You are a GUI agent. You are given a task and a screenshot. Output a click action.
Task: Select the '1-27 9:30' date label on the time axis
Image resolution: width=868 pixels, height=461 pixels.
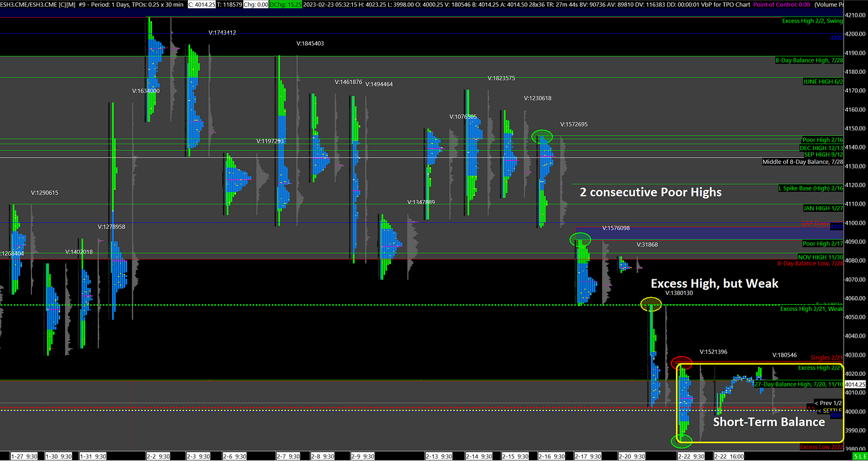(x=25, y=456)
